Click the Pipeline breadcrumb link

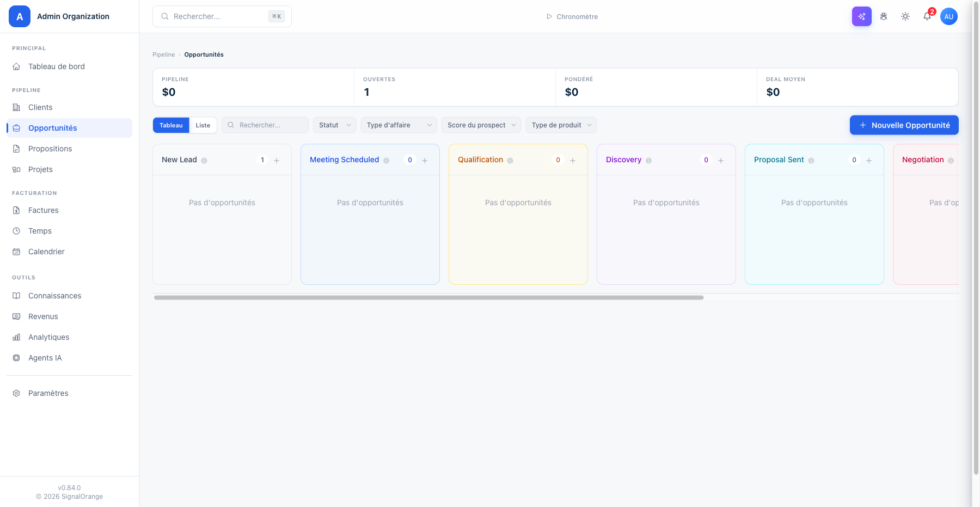163,54
